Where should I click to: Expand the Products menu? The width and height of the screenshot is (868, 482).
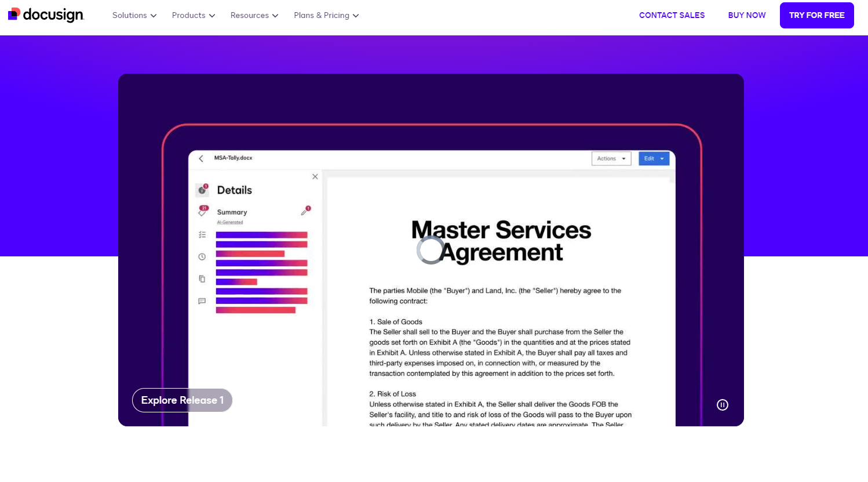pos(194,15)
